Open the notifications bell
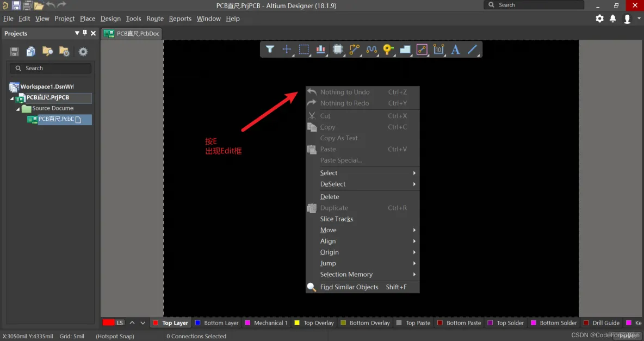Screen dimensions: 644x341 pos(613,18)
